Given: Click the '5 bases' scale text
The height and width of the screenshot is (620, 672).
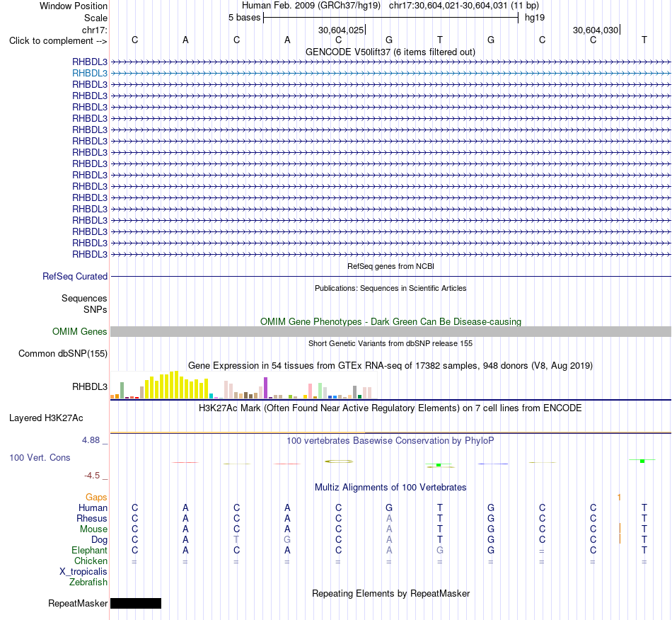Looking at the screenshot, I should [x=244, y=18].
